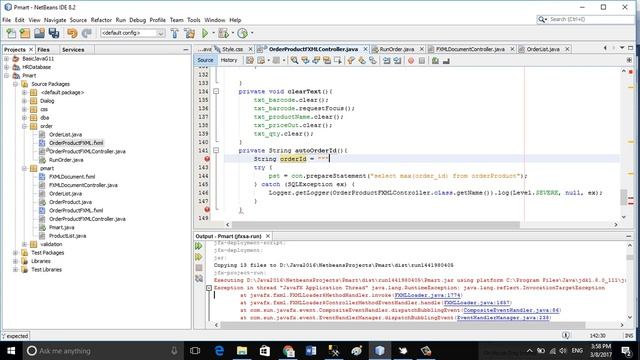Click the Redo toolbar icon
Viewport: 640px width, 360px height.
87,33
